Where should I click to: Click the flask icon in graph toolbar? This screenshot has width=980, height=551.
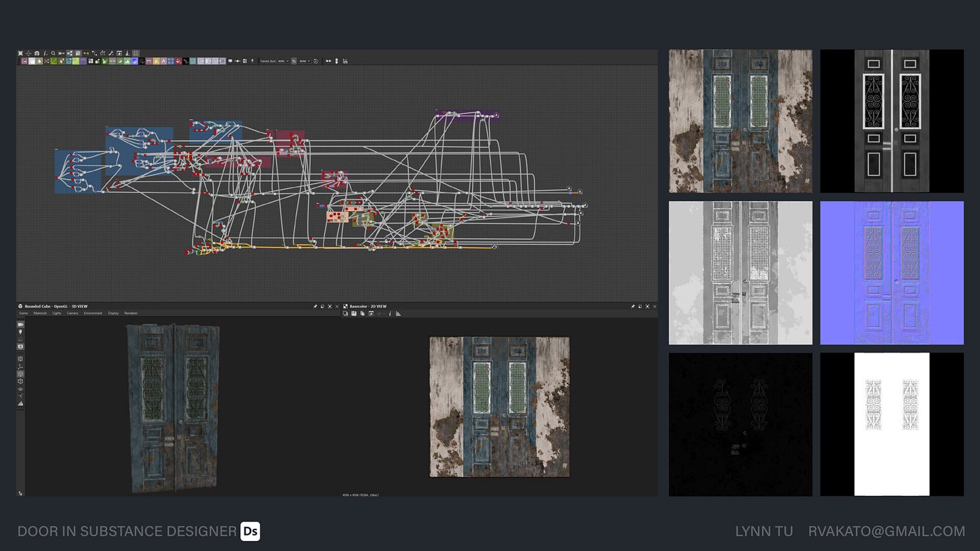point(127,52)
